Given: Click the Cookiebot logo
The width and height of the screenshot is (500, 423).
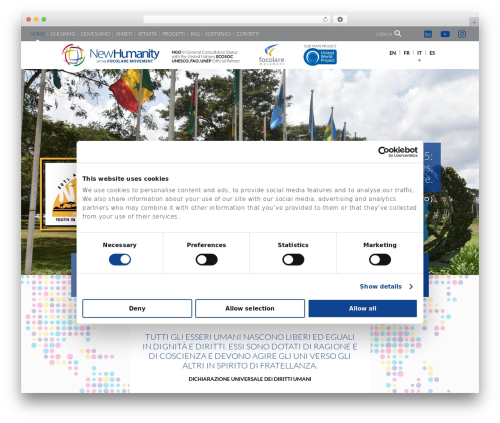Looking at the screenshot, I should click(x=398, y=151).
